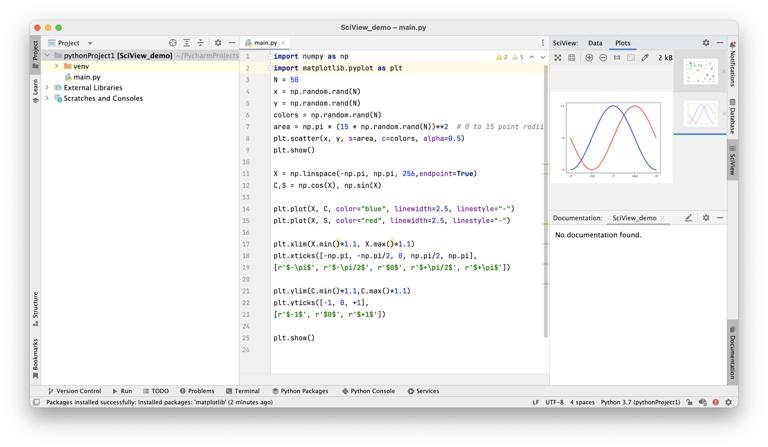Hide the Documentation tool window
Screen dimensions: 768x447
click(720, 218)
